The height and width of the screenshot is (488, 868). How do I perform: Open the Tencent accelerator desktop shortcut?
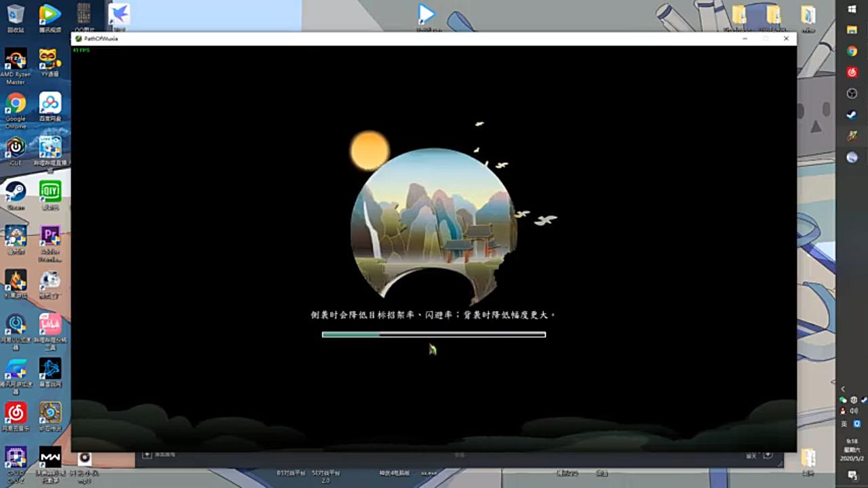(16, 375)
